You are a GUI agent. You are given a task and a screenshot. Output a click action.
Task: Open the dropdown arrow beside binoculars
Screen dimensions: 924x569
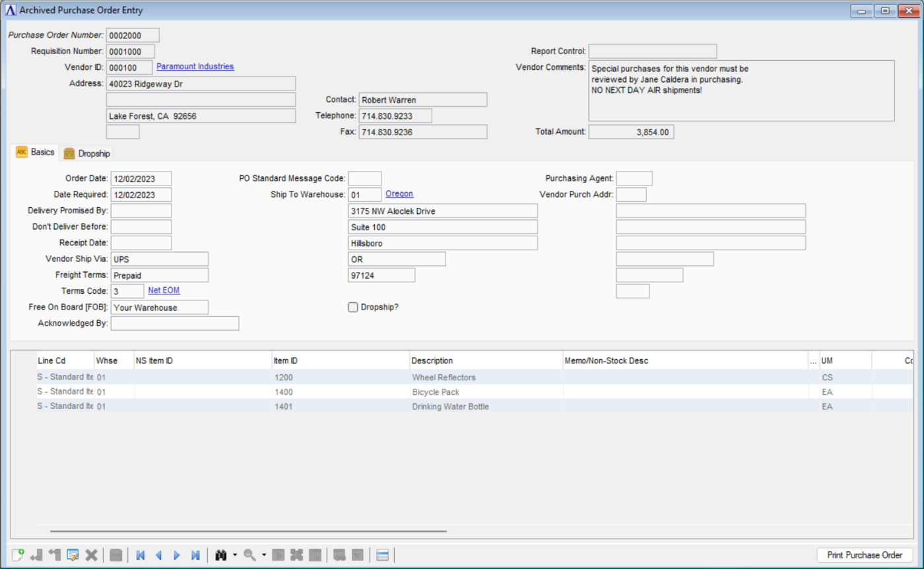tap(235, 555)
